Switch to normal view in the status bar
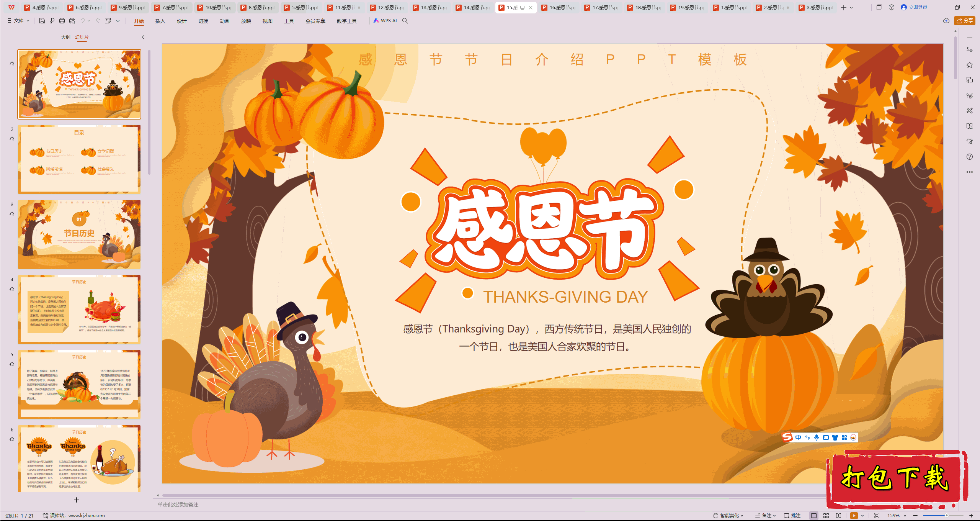The height and width of the screenshot is (521, 980). point(814,516)
